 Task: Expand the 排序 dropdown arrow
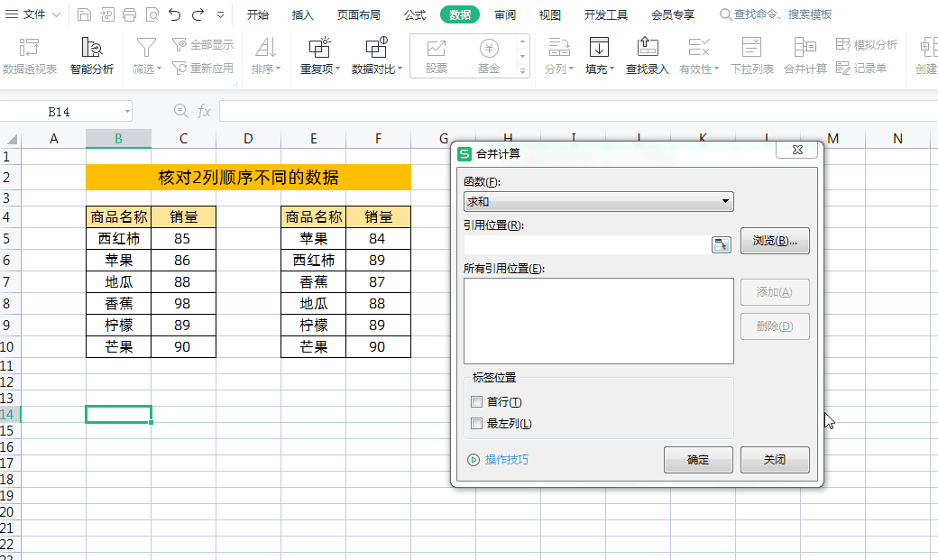(278, 69)
